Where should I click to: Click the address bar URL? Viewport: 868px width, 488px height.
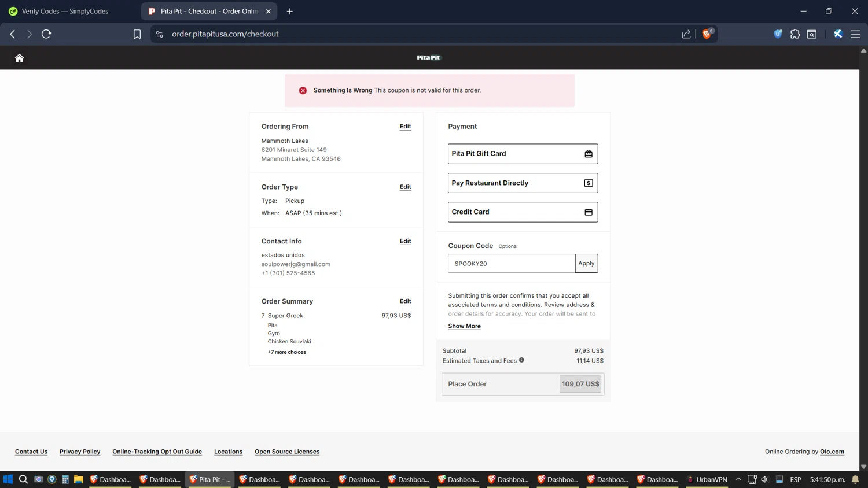click(x=225, y=34)
